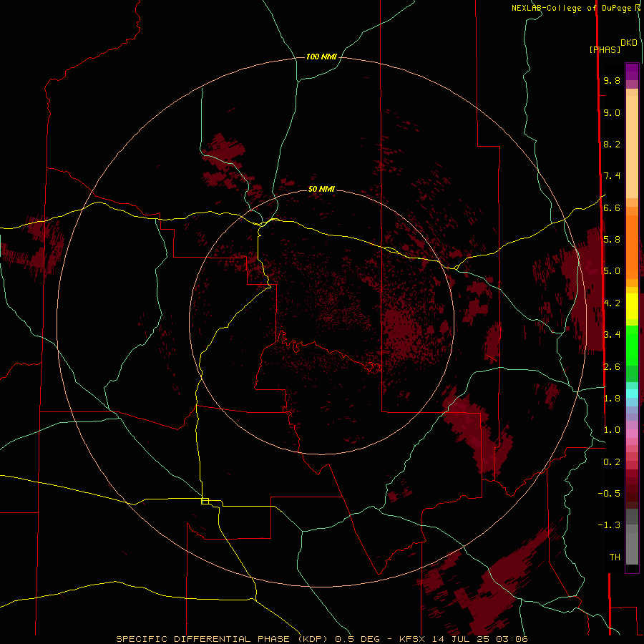The height and width of the screenshot is (644, 644).
Task: Click the 9.8 legend value
Action: (612, 81)
